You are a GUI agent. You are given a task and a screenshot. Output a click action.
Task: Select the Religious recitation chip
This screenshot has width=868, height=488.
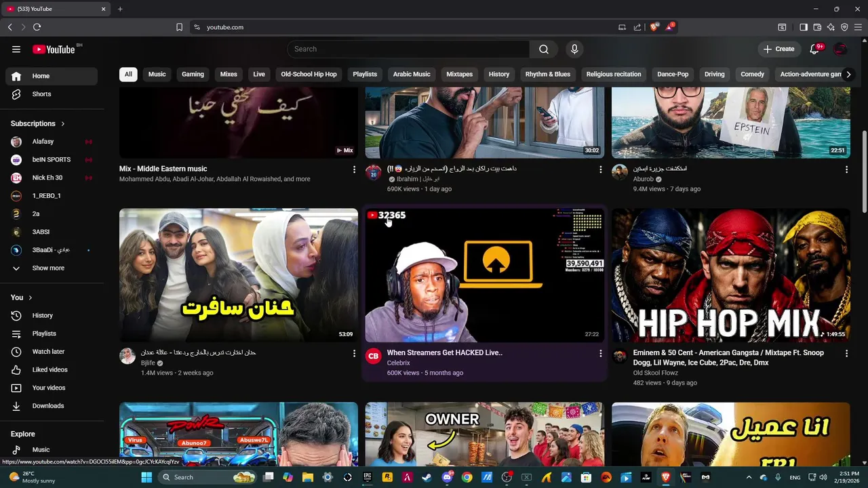point(614,74)
